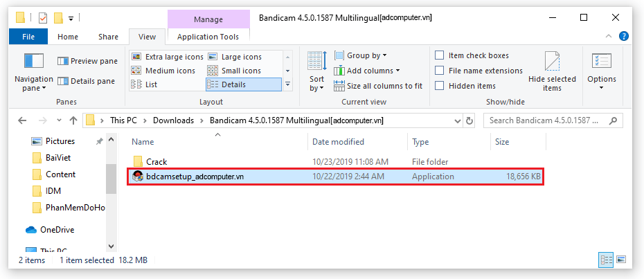Open the Add columns dropdown
Image resolution: width=644 pixels, height=279 pixels.
tap(367, 71)
